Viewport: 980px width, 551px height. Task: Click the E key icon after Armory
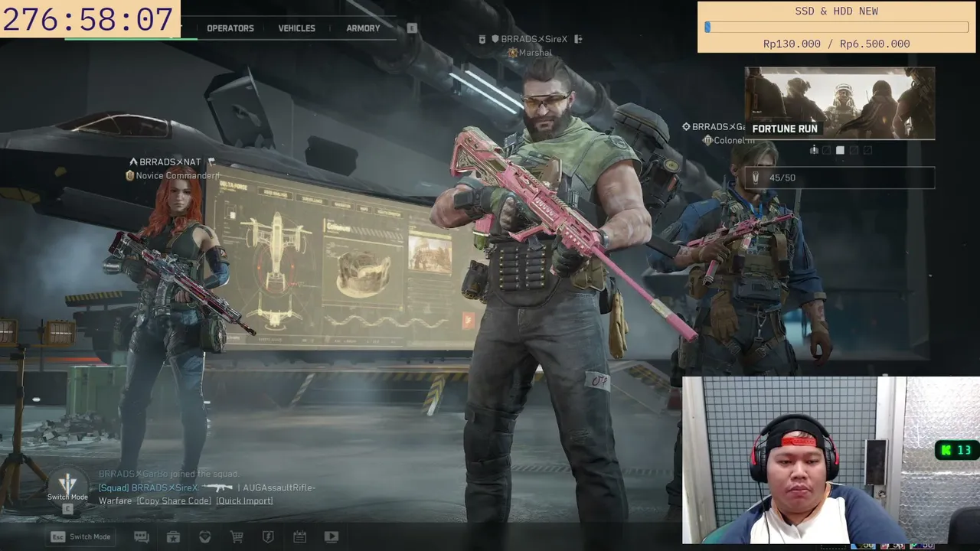[x=412, y=28]
